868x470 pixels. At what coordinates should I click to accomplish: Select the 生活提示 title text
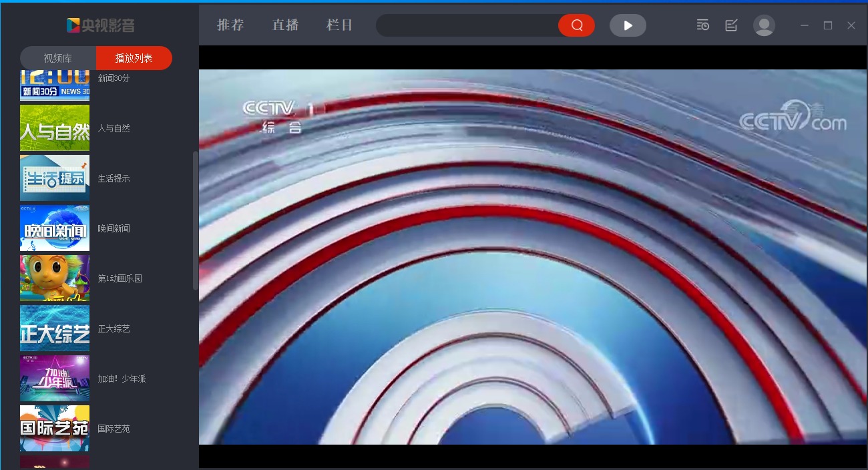coord(114,178)
